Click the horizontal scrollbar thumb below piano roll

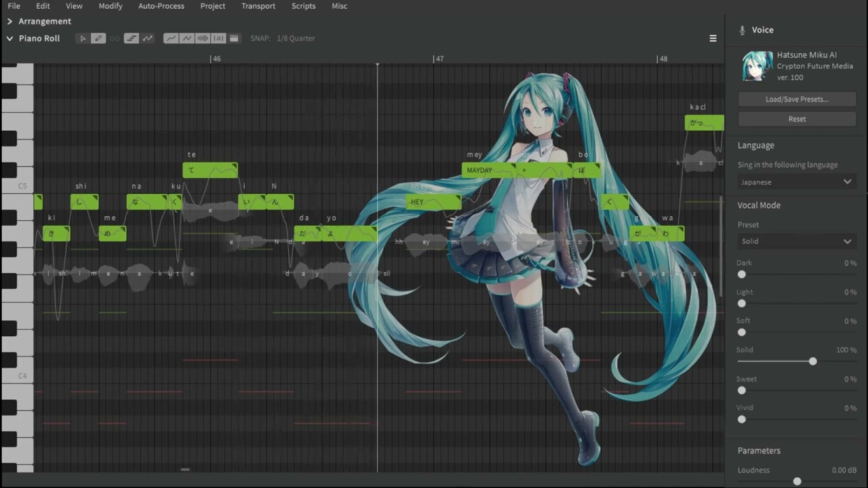click(x=185, y=469)
